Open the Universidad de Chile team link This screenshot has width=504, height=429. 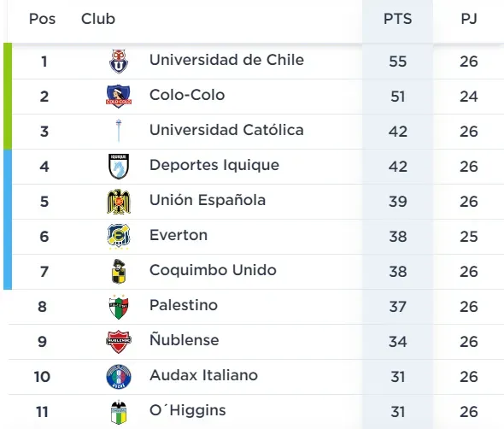[x=226, y=60]
